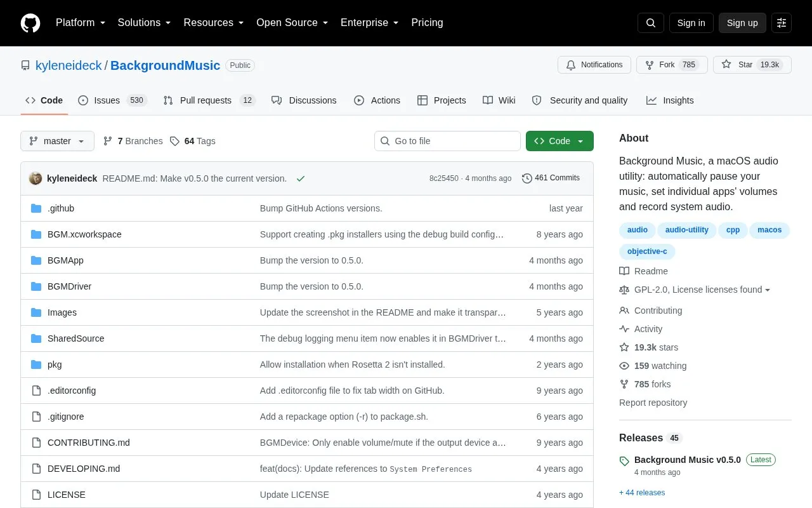Switch to the Issues tab

point(112,100)
